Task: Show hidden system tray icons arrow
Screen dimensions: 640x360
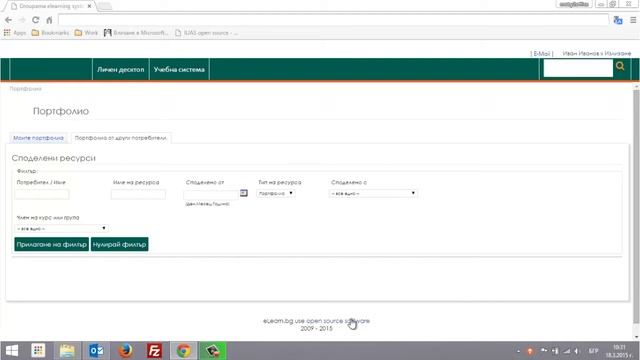Action: click(x=518, y=351)
